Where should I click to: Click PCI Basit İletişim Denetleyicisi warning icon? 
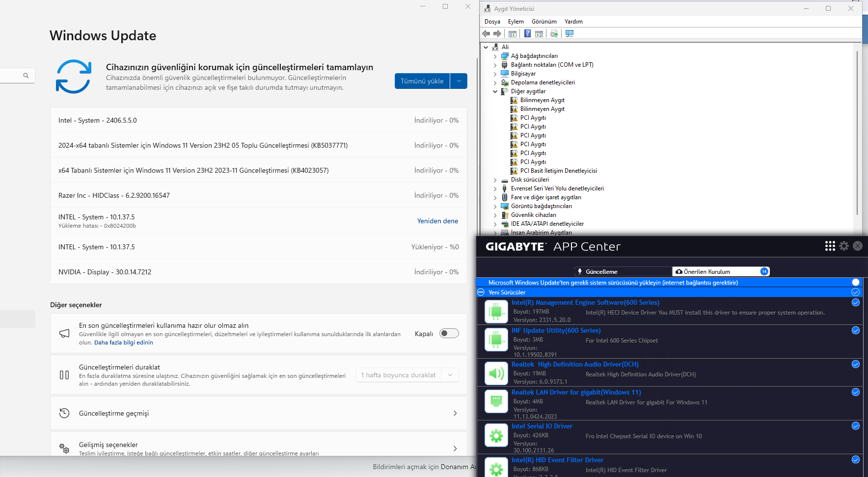514,171
